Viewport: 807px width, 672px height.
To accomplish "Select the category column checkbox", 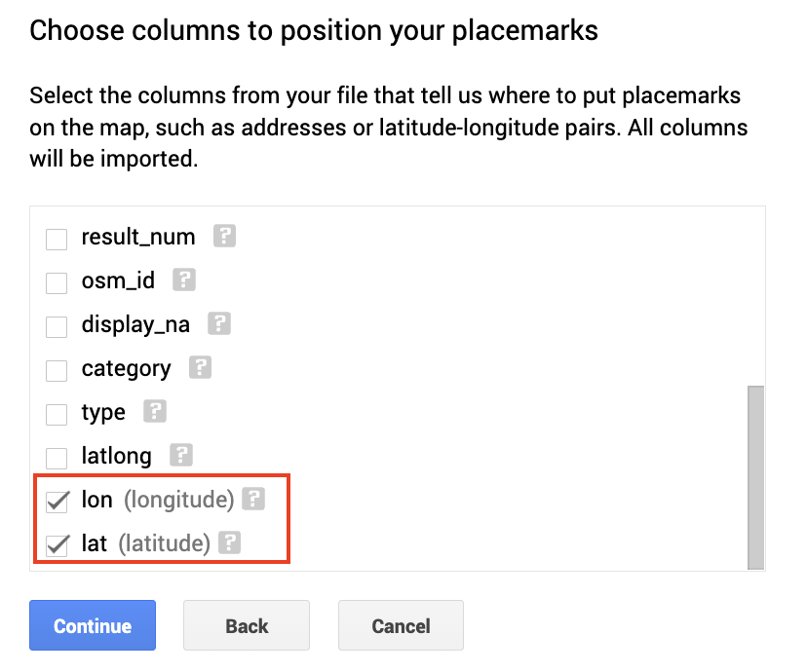I will pyautogui.click(x=57, y=371).
